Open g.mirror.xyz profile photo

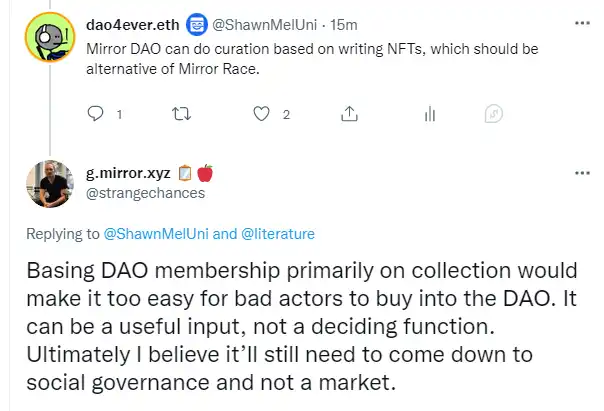[x=50, y=184]
